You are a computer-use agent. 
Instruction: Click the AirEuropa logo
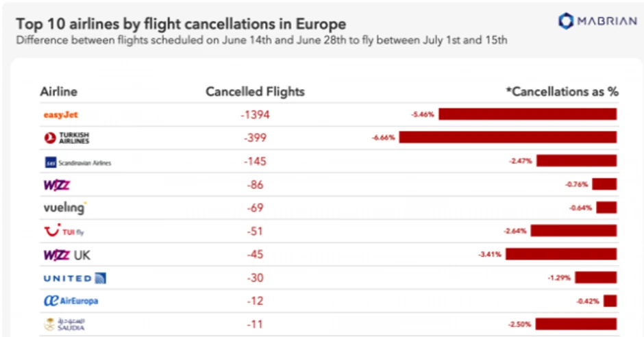click(x=71, y=301)
